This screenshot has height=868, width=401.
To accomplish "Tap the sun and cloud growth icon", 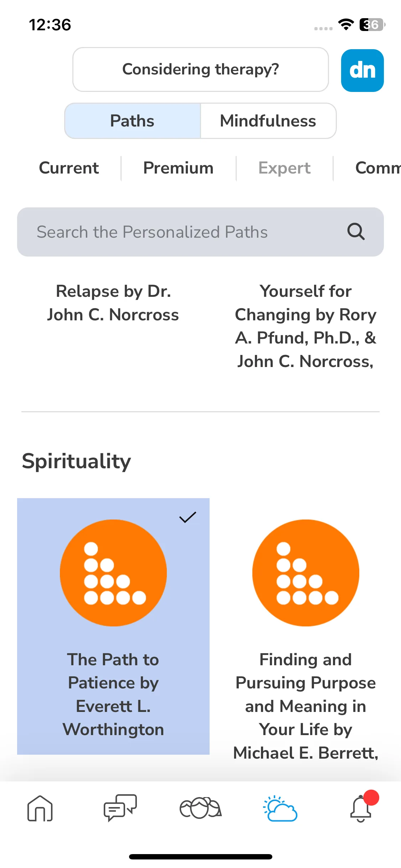I will (x=281, y=808).
